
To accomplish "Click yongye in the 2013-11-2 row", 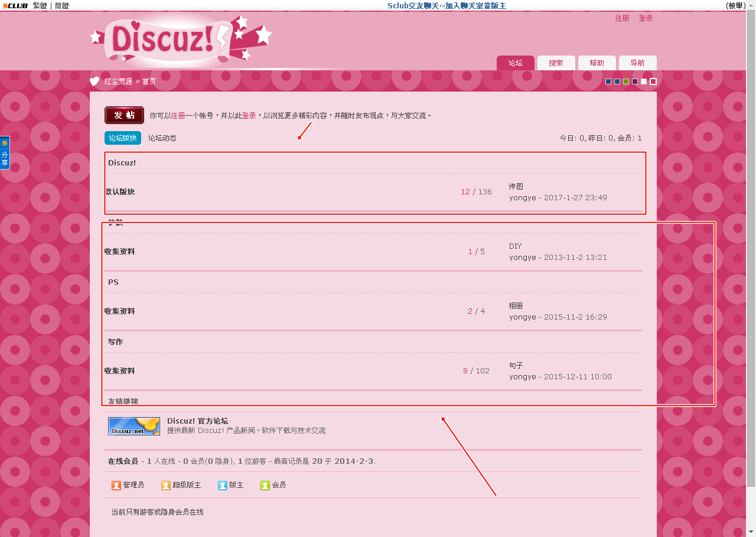I will pos(523,258).
